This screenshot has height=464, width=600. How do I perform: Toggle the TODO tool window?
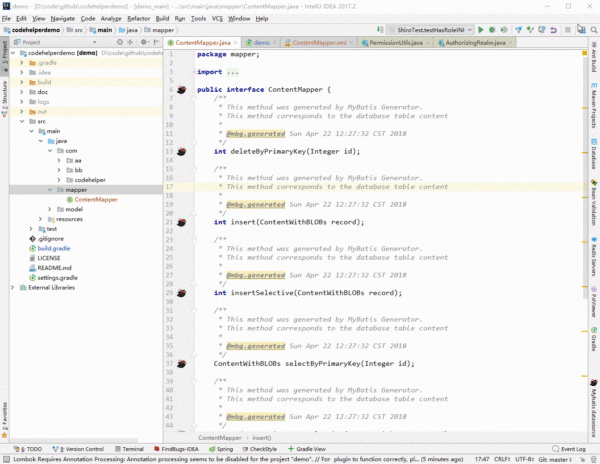[x=28, y=449]
